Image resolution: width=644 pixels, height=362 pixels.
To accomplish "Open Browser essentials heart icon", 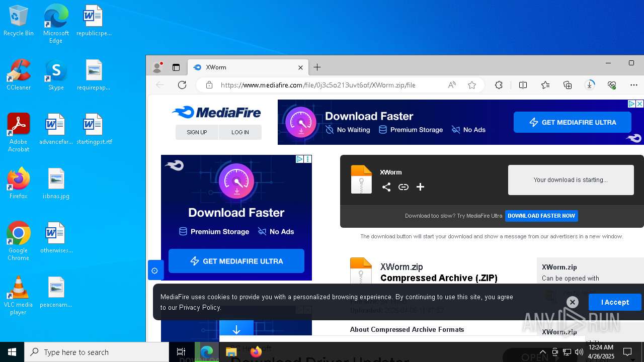I will 612,85.
